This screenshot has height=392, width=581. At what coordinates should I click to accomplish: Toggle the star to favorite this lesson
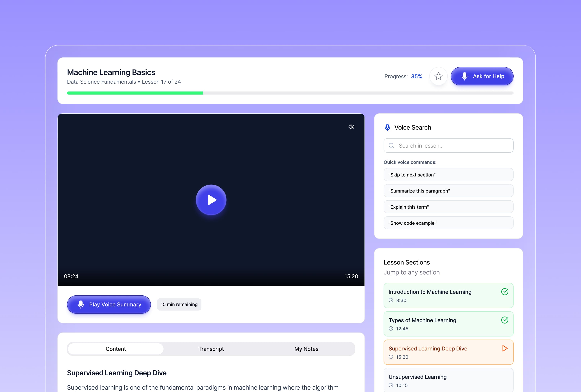[439, 76]
